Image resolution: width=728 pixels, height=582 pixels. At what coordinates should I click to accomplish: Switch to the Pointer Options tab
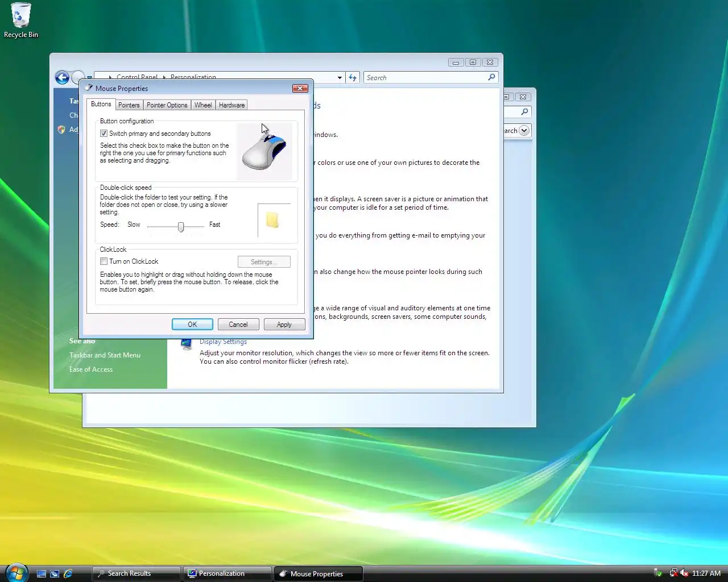coord(167,105)
